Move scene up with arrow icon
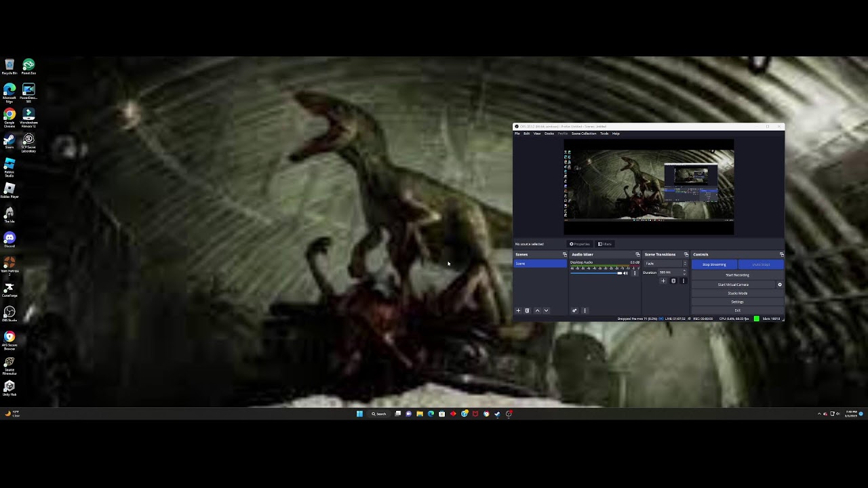Image resolution: width=868 pixels, height=488 pixels. tap(538, 310)
